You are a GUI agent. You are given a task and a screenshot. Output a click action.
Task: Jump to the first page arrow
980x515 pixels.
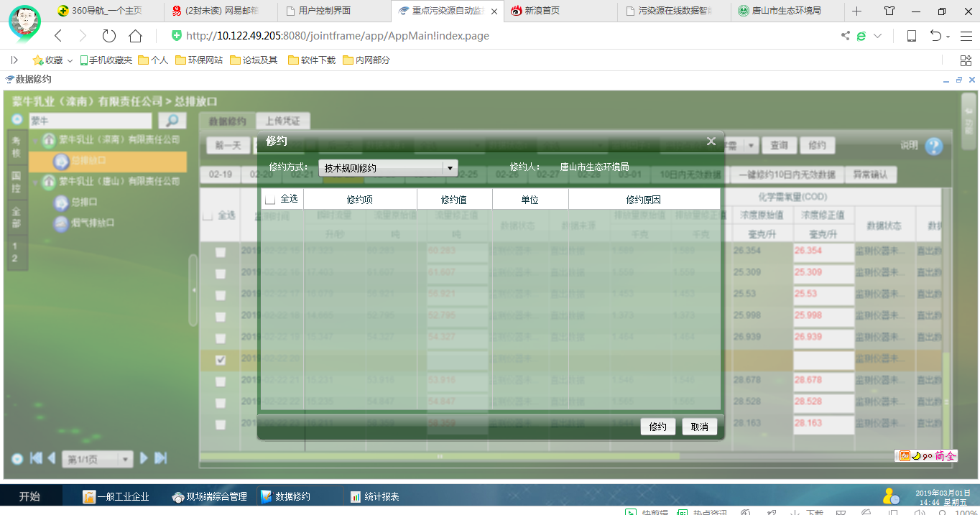[34, 458]
